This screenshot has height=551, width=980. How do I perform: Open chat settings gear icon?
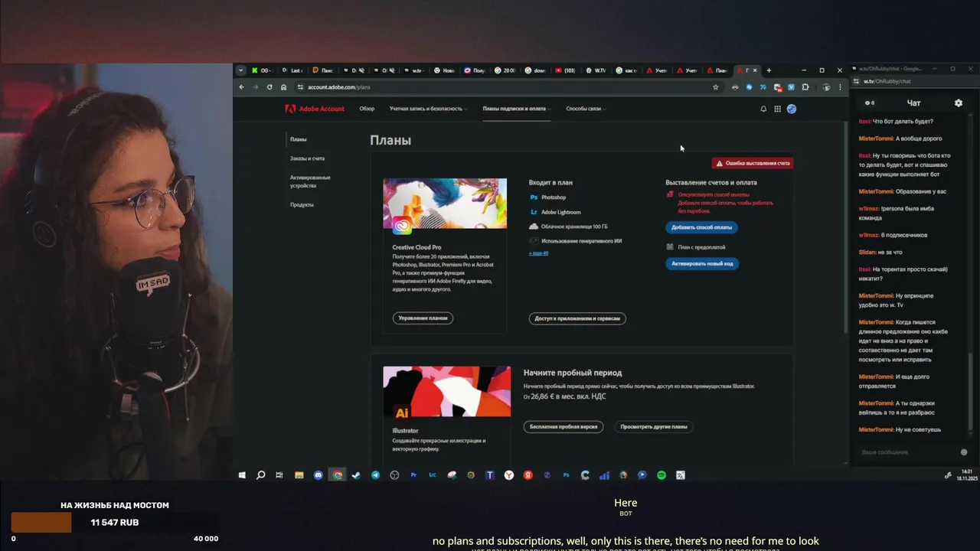958,103
